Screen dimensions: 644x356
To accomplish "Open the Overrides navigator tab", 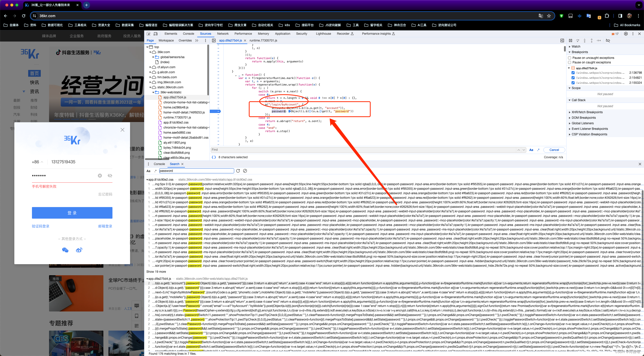I will coord(185,41).
